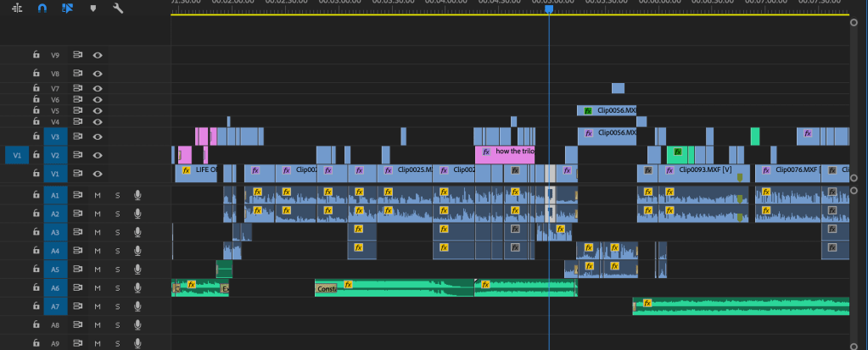Viewport: 868px width, 350px height.
Task: Click voice-over record microphone on A1
Action: point(137,195)
